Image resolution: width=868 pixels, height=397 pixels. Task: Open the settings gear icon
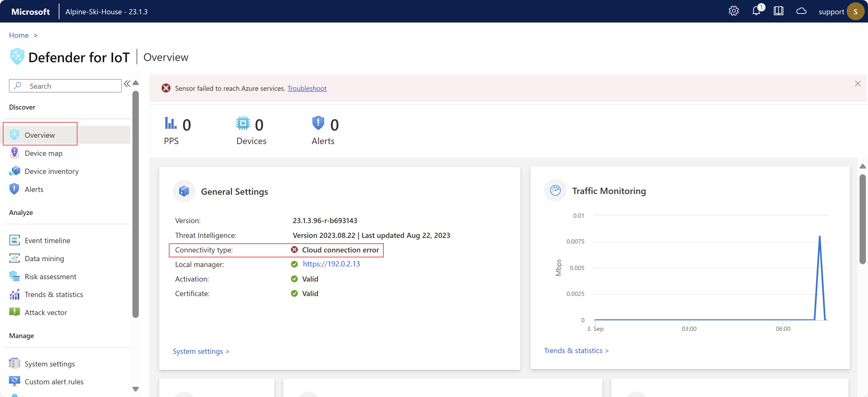(x=733, y=11)
